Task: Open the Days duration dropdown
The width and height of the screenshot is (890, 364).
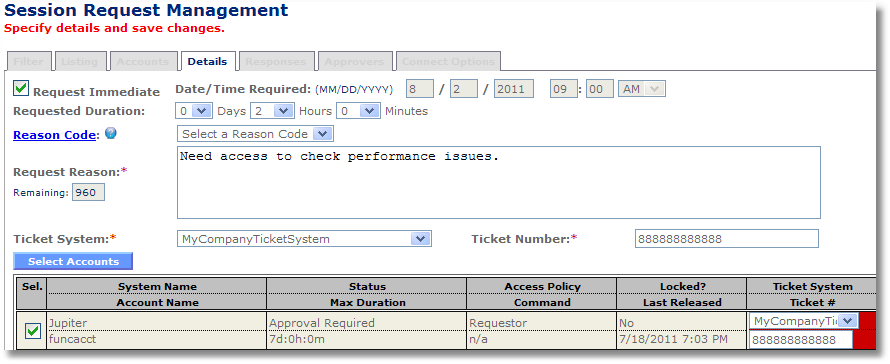Action: click(194, 111)
